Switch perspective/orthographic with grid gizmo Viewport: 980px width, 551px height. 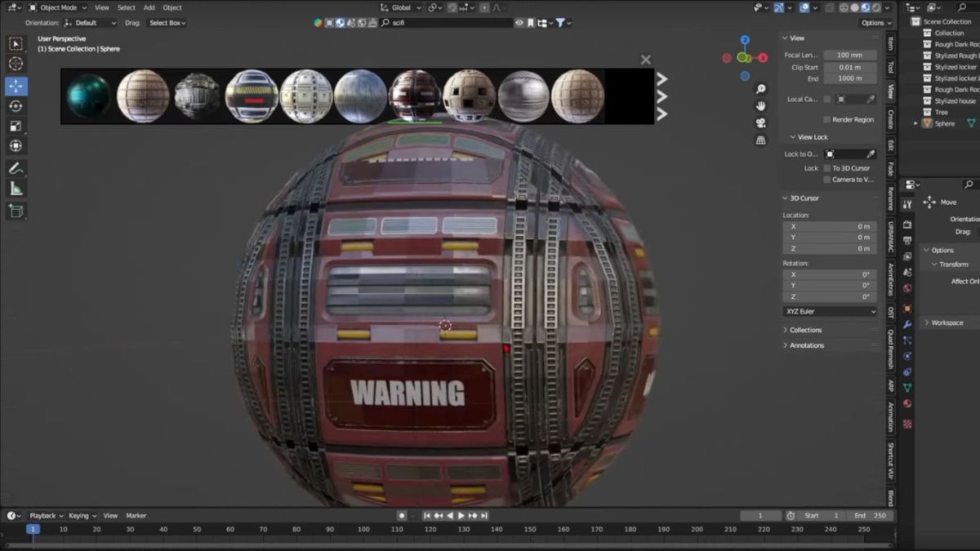pyautogui.click(x=761, y=140)
